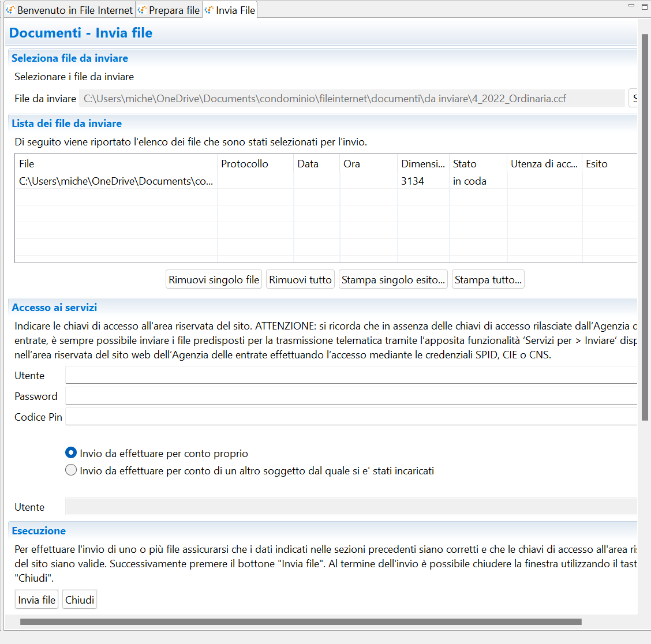This screenshot has height=644, width=651.
Task: Click Rimuovi singolo file button
Action: pyautogui.click(x=214, y=279)
